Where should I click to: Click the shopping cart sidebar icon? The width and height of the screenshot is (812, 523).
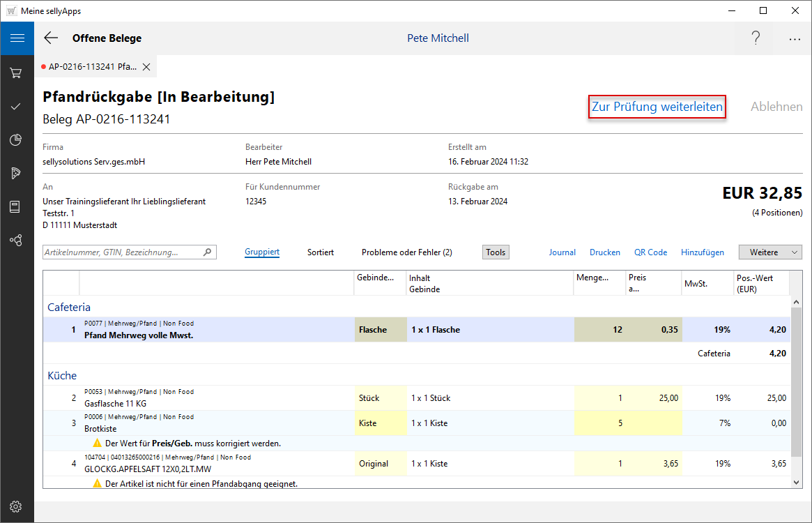point(17,73)
